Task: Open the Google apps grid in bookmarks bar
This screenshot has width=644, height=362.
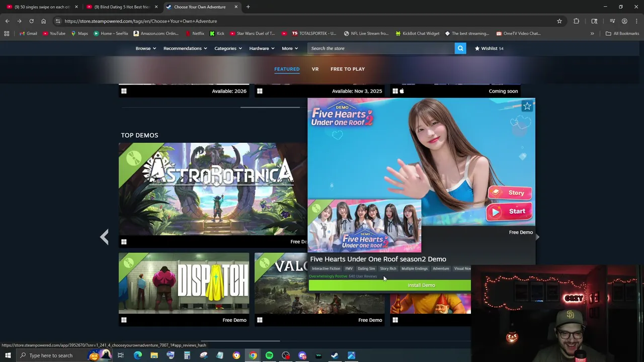Action: point(7,34)
